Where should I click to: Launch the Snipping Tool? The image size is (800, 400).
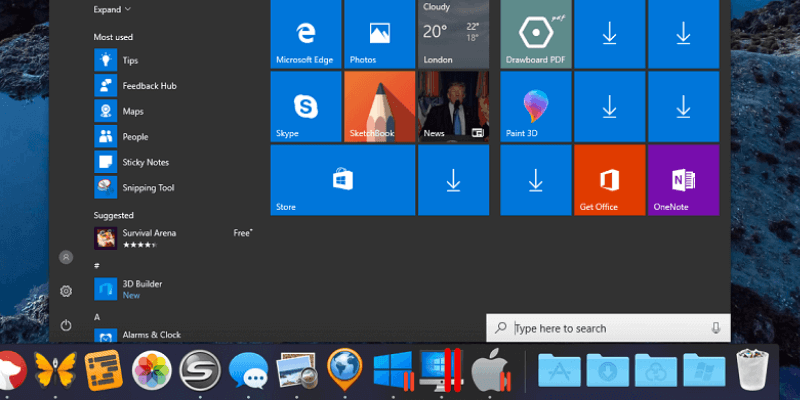173,188
